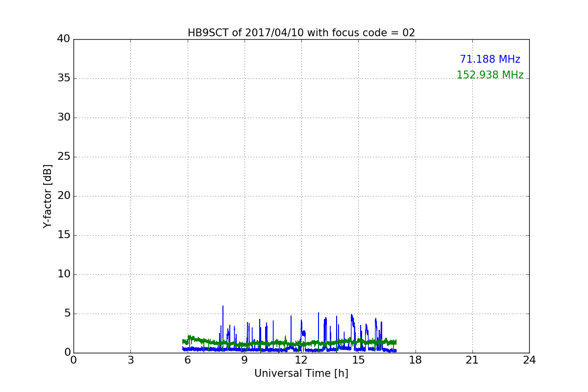
Task: Click x-axis tick label 18
Action: tap(416, 360)
